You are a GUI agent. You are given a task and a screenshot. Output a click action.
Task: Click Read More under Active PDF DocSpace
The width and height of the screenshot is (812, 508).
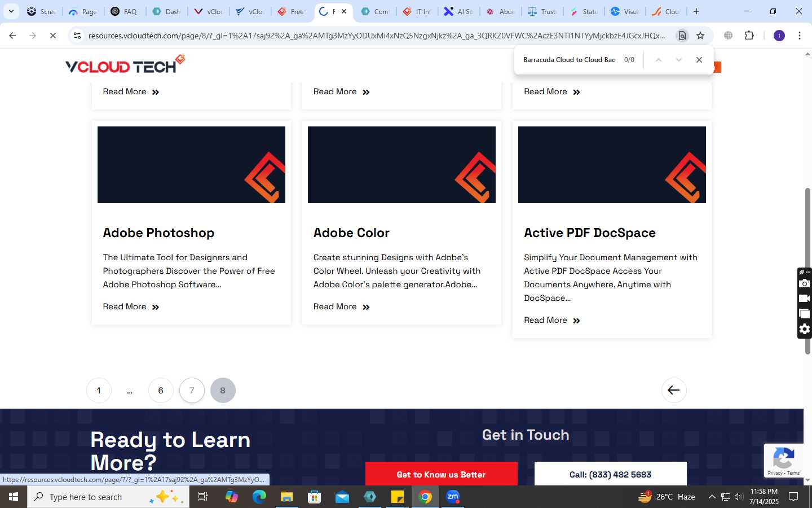552,320
